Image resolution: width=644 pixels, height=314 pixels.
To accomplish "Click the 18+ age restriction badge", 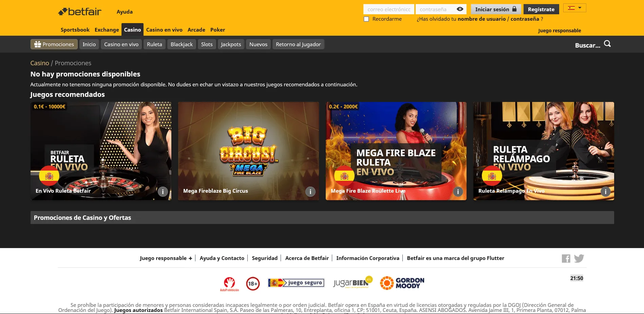I will click(x=253, y=283).
